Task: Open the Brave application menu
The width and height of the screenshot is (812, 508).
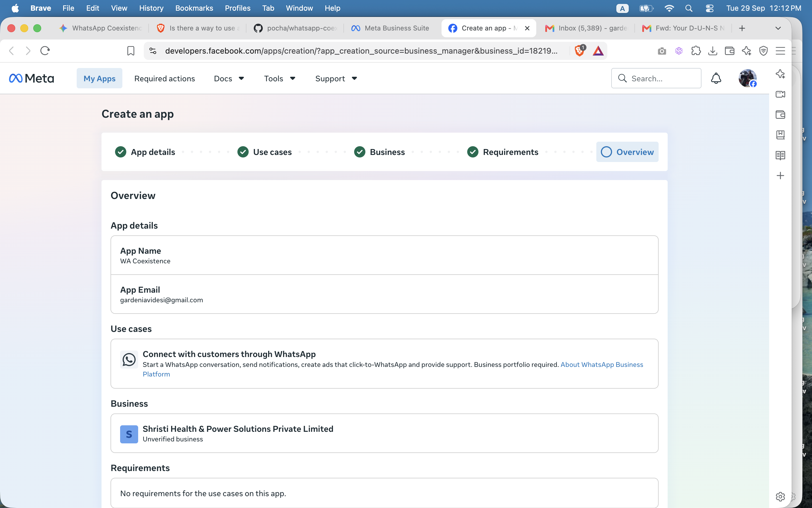Action: click(x=41, y=8)
